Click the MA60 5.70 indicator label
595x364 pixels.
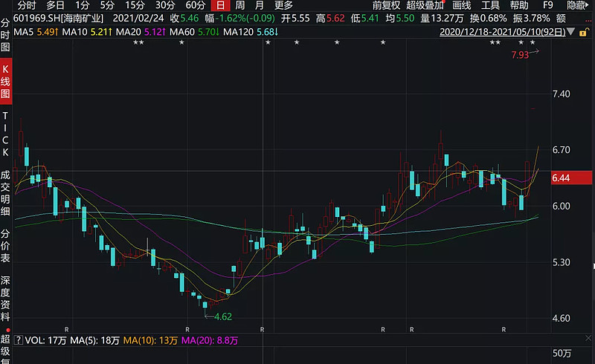tap(195, 32)
